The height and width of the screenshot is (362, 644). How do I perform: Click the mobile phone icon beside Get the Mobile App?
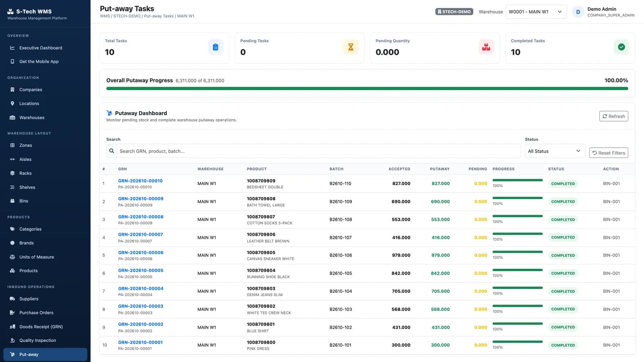tap(12, 62)
